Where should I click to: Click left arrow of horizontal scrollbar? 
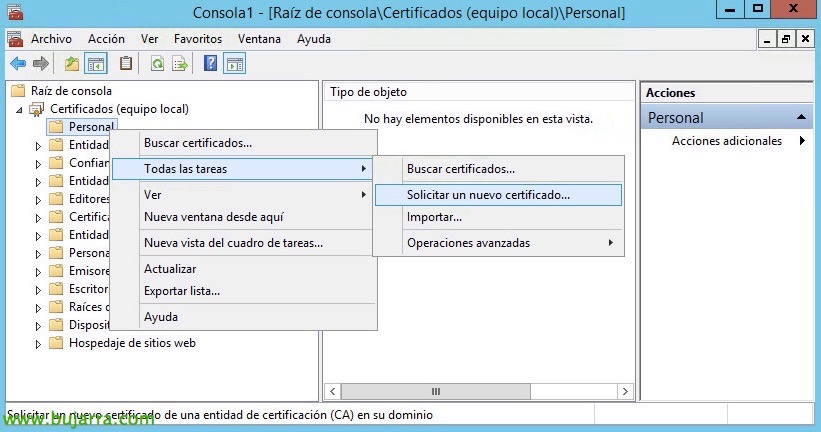click(x=332, y=391)
